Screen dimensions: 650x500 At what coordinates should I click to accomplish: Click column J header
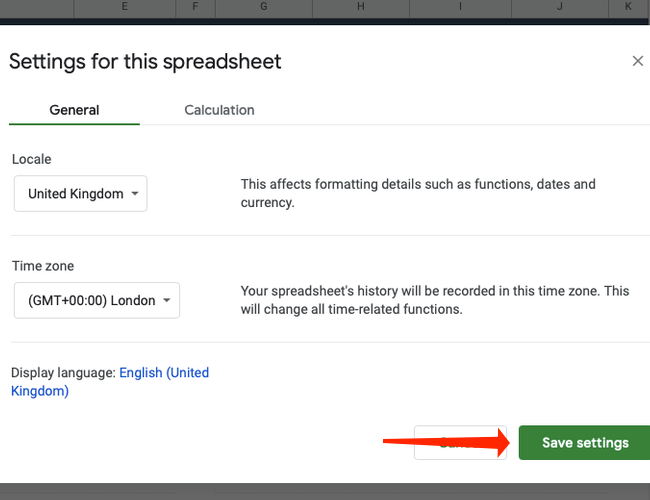(x=560, y=7)
